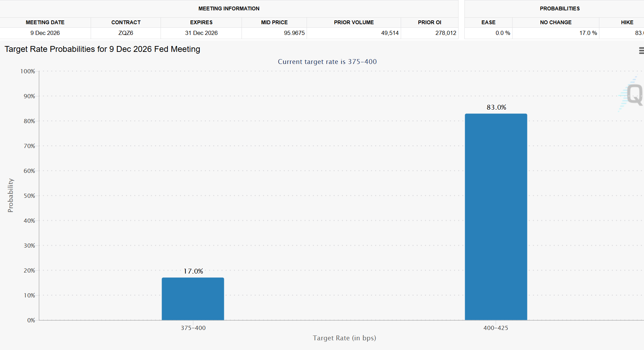Open the chart context menu hamburger icon
The width and height of the screenshot is (644, 350).
point(641,50)
